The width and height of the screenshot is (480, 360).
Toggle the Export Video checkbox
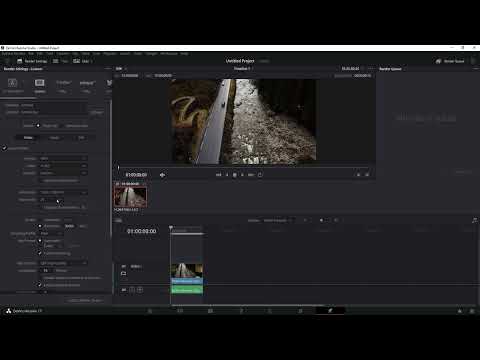click(5, 148)
